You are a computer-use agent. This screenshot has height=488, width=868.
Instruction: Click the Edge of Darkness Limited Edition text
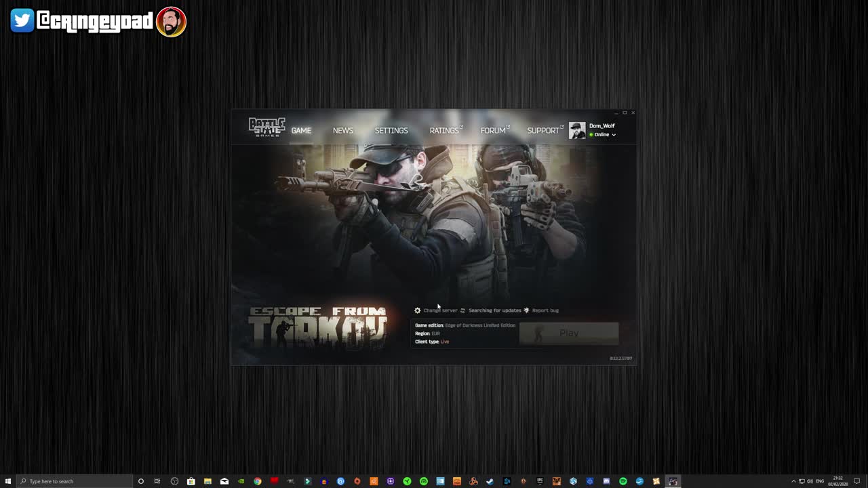click(480, 325)
